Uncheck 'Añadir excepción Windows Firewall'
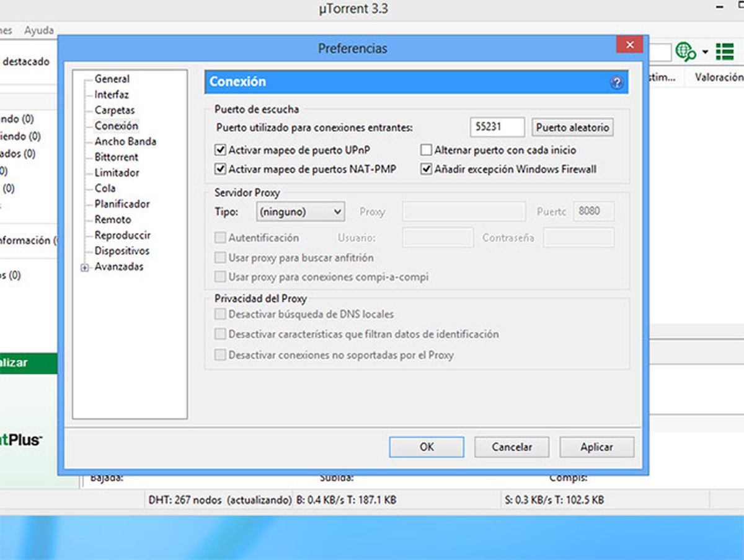Viewport: 744px width, 560px height. [426, 168]
